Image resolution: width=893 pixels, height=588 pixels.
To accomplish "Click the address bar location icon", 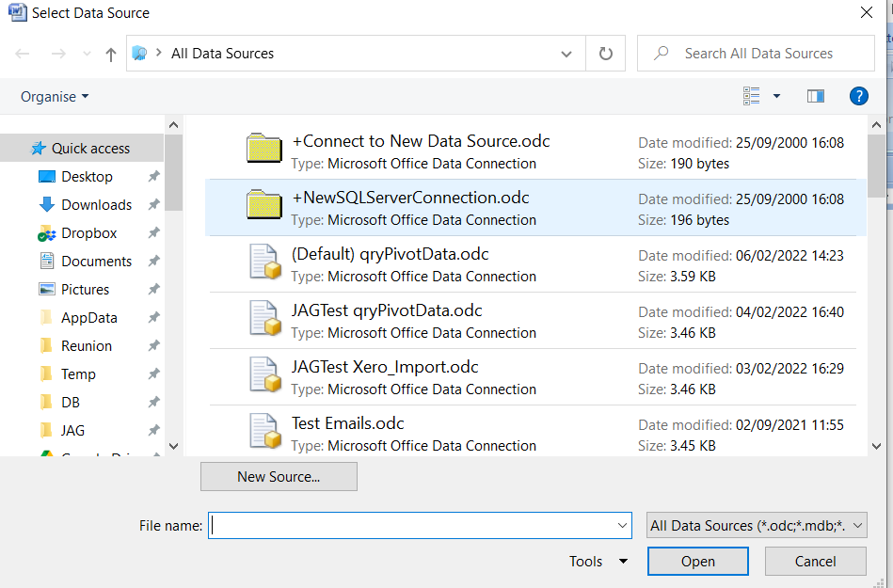I will pyautogui.click(x=139, y=54).
